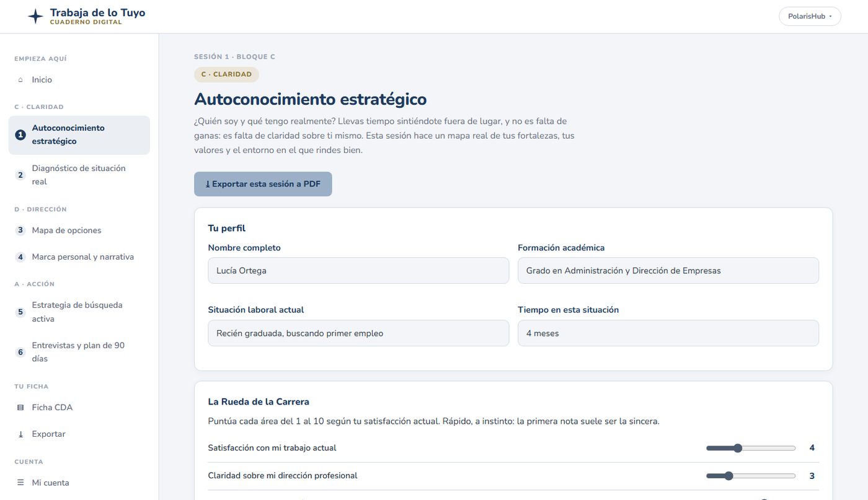Click the Autoconocimiento estratégico page heading

(x=311, y=99)
